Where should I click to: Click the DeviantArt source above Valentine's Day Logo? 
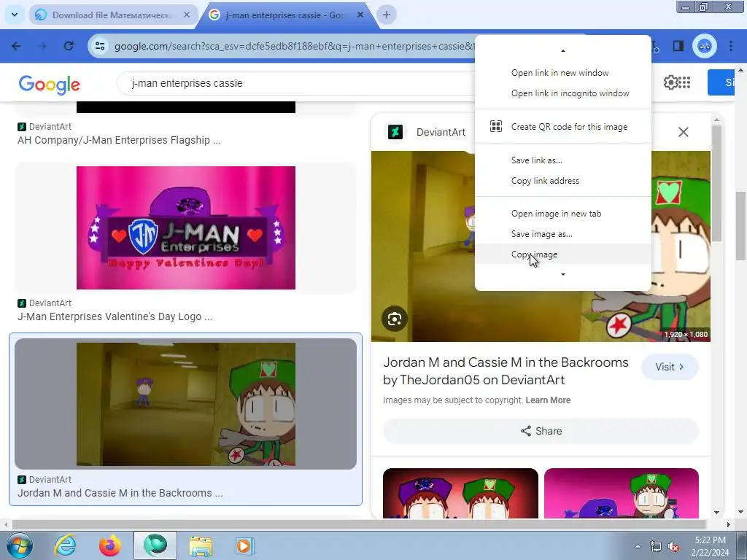(x=44, y=303)
